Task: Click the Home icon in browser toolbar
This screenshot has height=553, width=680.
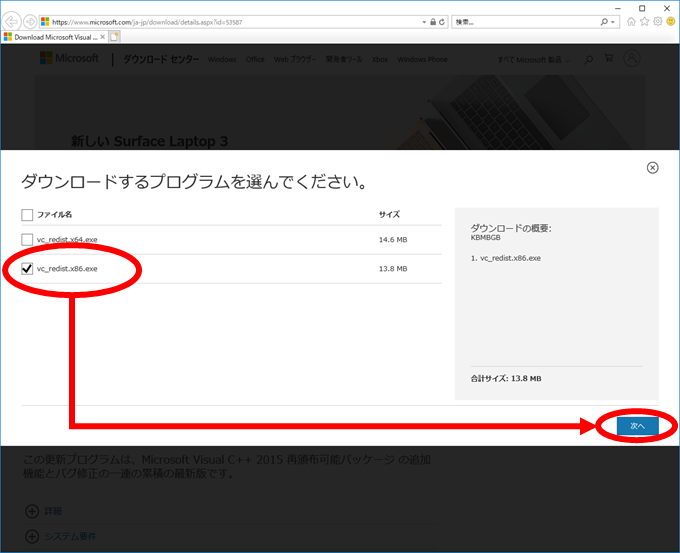Action: pos(631,21)
